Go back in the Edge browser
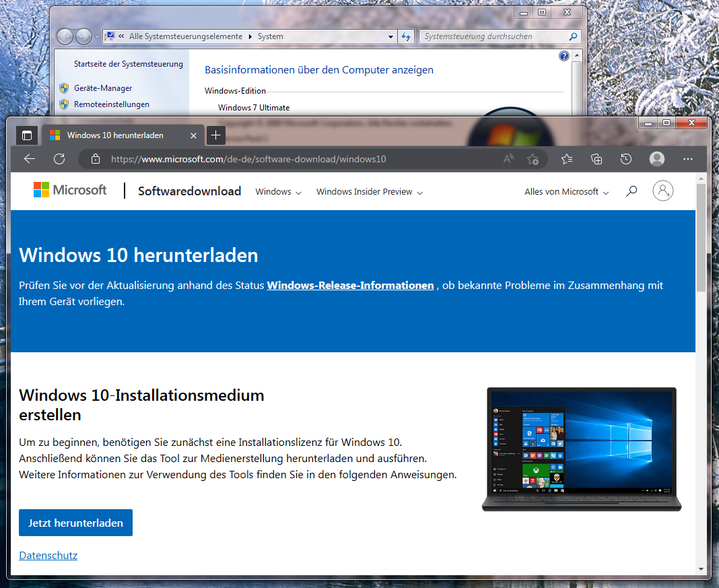Screen dimensions: 719x588 [30, 159]
